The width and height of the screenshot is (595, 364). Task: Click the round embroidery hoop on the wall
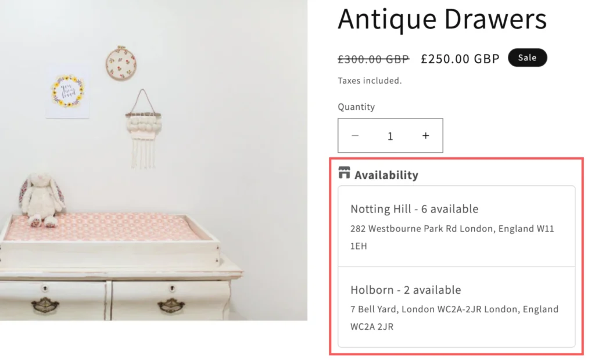(120, 63)
